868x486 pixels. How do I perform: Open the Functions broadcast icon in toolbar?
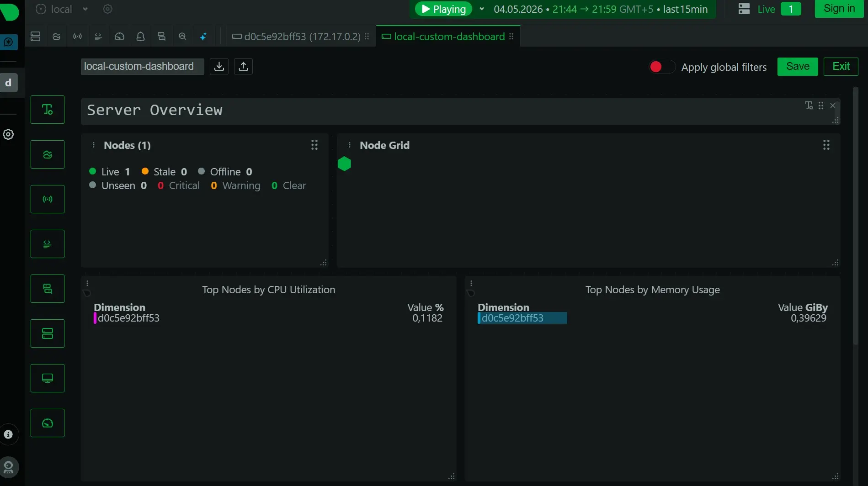point(78,37)
